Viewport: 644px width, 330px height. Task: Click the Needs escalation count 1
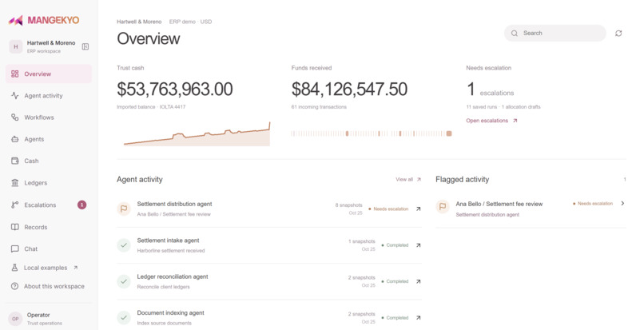471,89
